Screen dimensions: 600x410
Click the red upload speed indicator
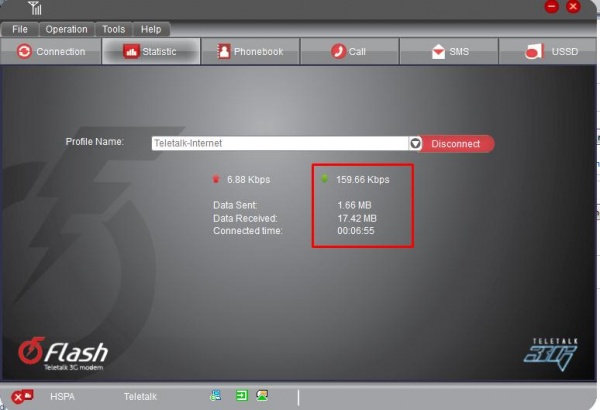[216, 179]
